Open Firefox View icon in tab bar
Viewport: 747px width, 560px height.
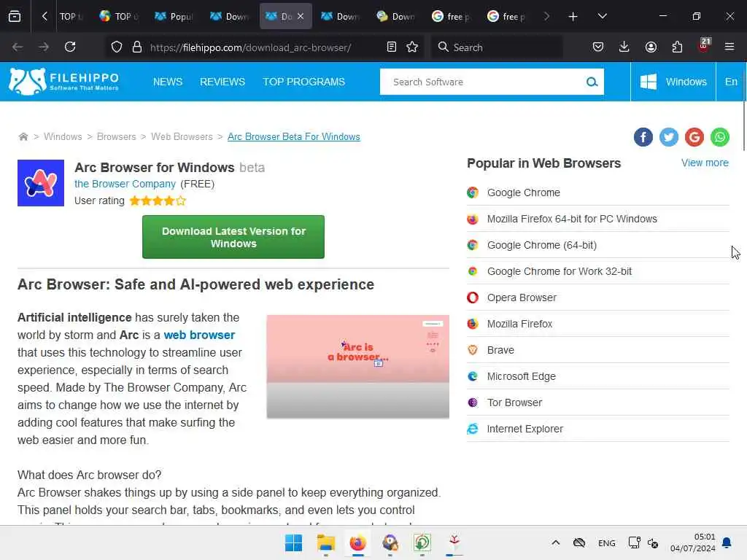point(15,16)
